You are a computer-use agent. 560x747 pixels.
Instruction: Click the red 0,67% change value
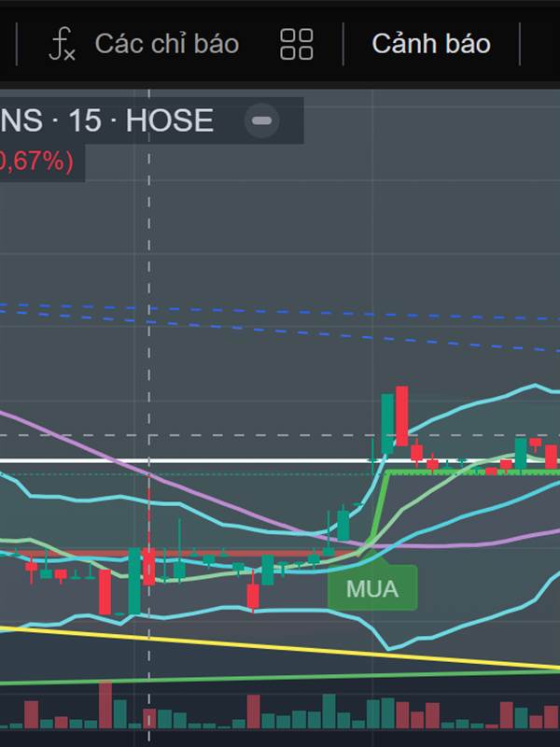pyautogui.click(x=36, y=162)
